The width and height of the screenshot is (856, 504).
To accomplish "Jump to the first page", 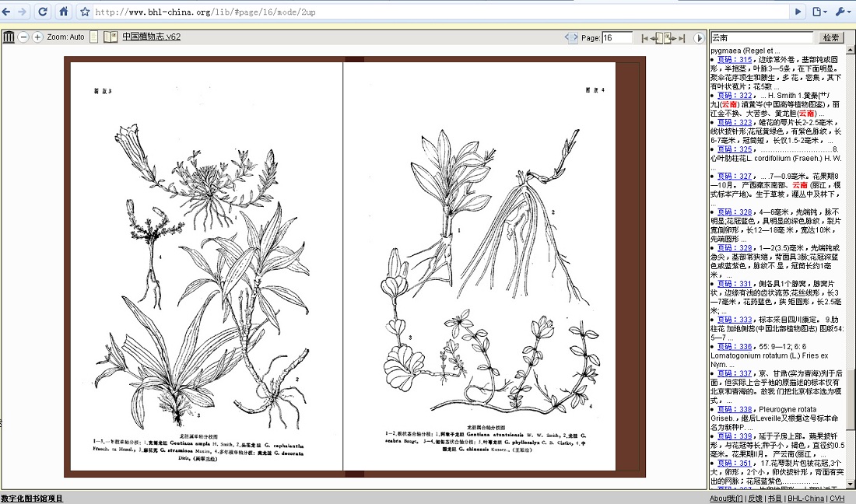I will coord(645,38).
